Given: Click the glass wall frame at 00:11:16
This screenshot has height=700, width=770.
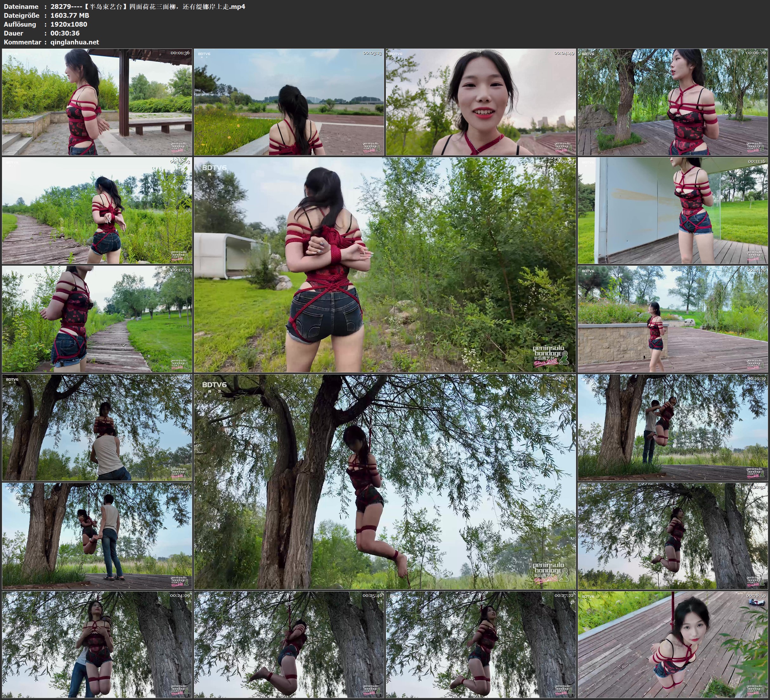Looking at the screenshot, I should click(673, 210).
